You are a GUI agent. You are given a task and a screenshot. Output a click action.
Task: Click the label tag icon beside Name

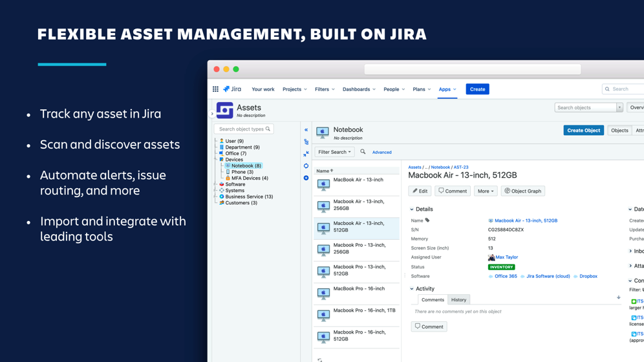pos(427,220)
